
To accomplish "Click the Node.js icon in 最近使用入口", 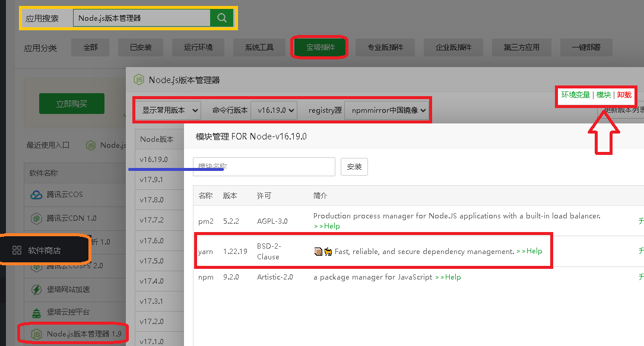I will (x=91, y=145).
